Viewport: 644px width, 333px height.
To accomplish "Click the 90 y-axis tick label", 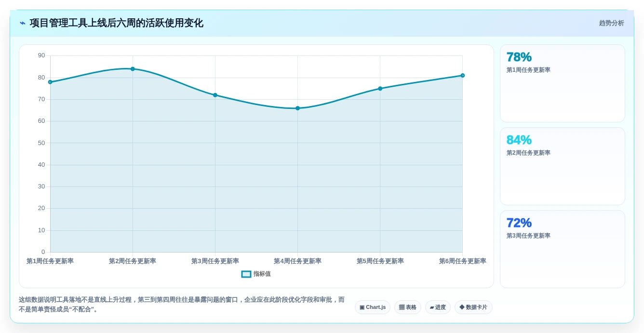I will pyautogui.click(x=41, y=55).
